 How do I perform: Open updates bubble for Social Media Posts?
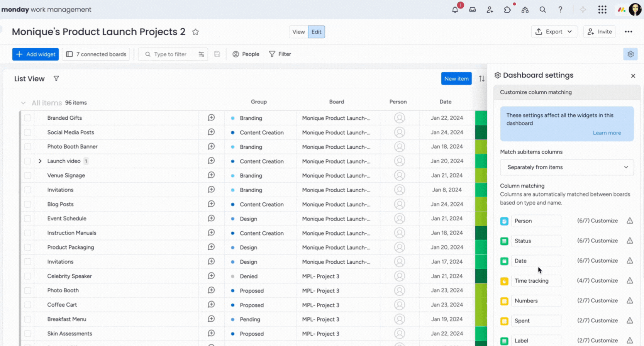pyautogui.click(x=211, y=132)
